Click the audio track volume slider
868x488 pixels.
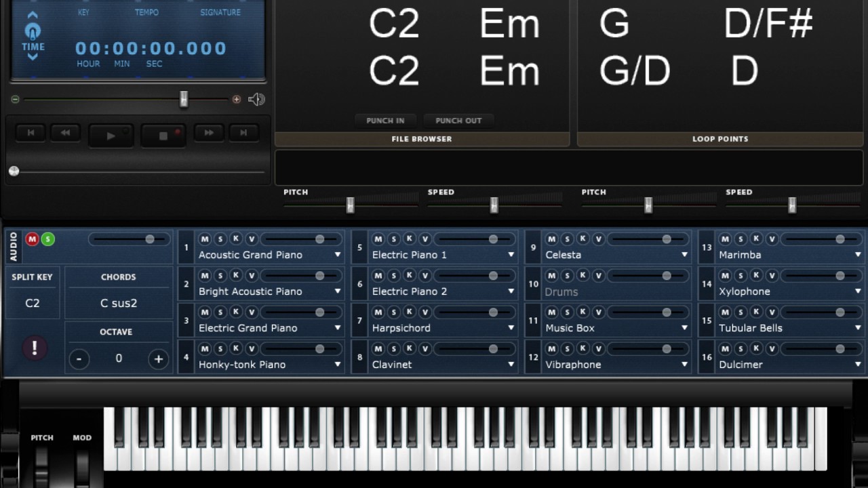(x=129, y=239)
